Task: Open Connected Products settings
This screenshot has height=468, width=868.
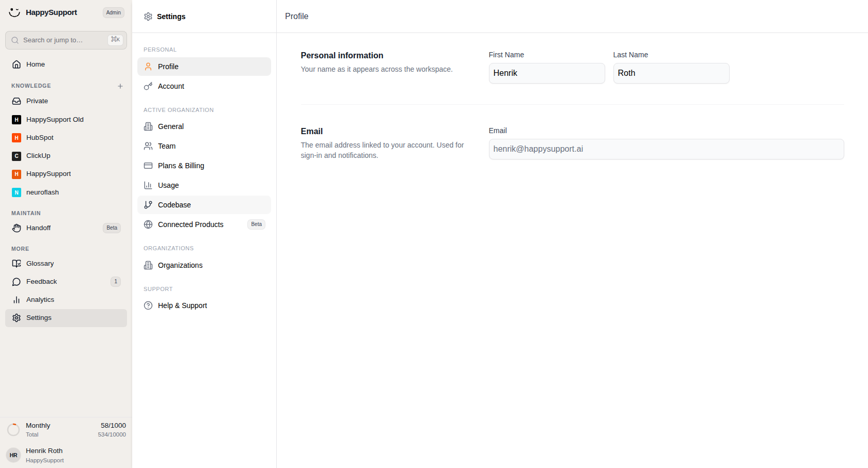Action: (x=204, y=224)
